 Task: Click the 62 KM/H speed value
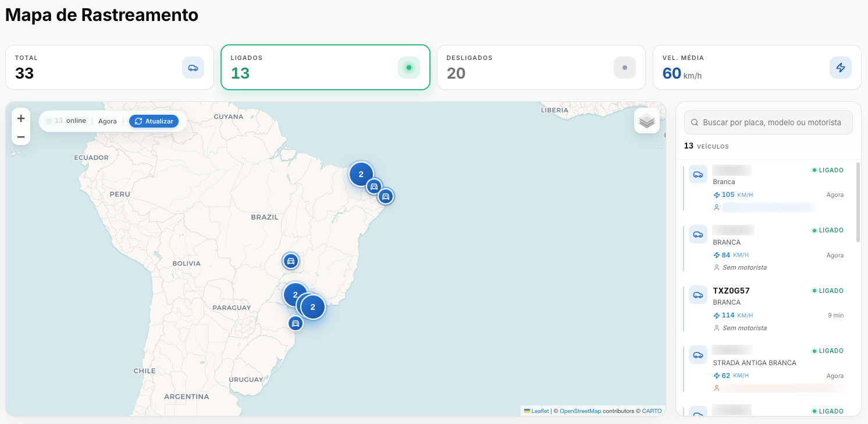point(731,376)
